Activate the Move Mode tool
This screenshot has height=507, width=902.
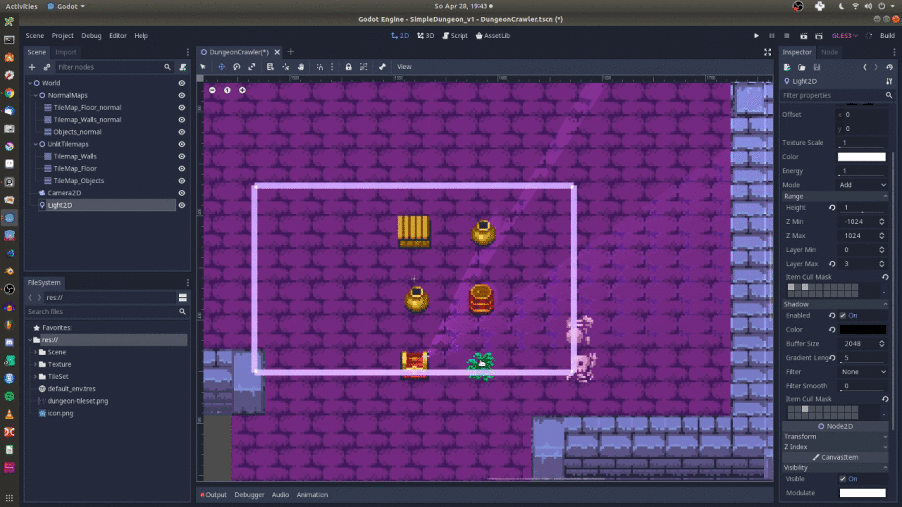pos(221,67)
